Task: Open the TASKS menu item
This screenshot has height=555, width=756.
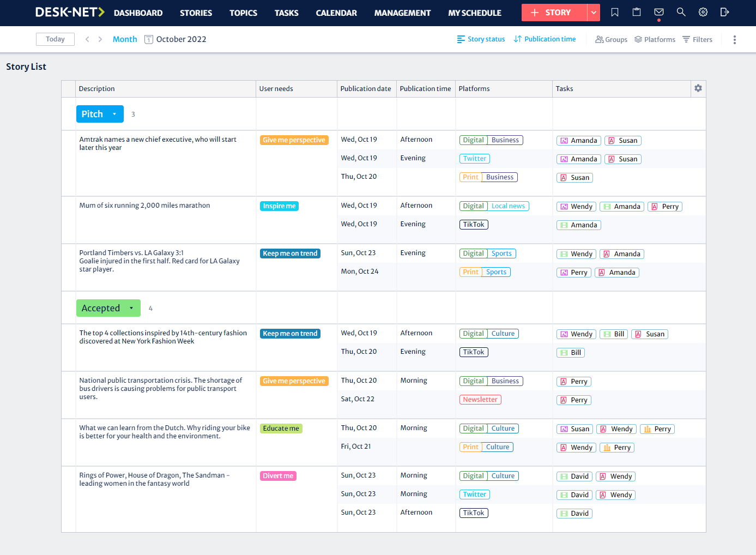Action: [x=286, y=13]
